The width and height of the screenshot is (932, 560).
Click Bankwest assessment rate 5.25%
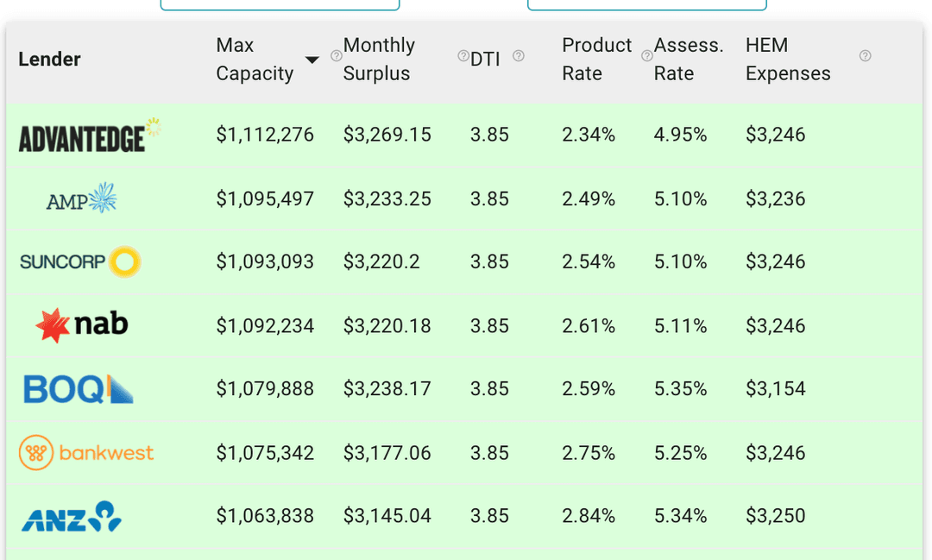tap(681, 453)
